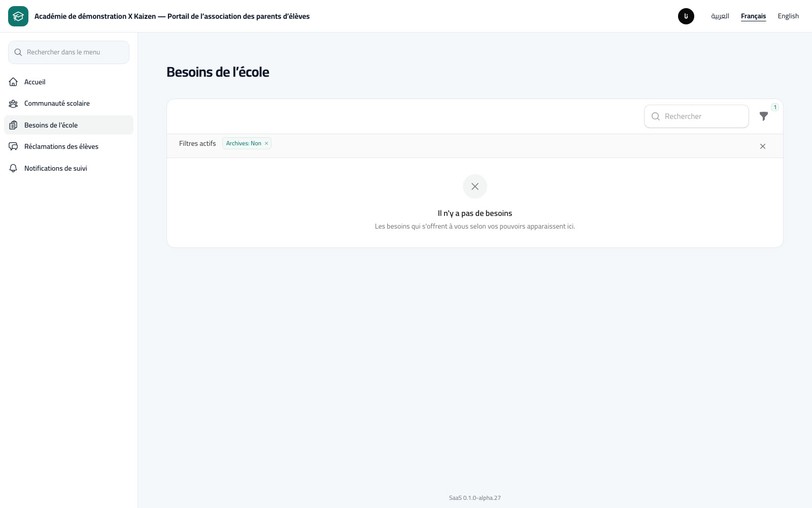Click the Communauté scolaire people icon
The image size is (812, 508).
point(14,104)
